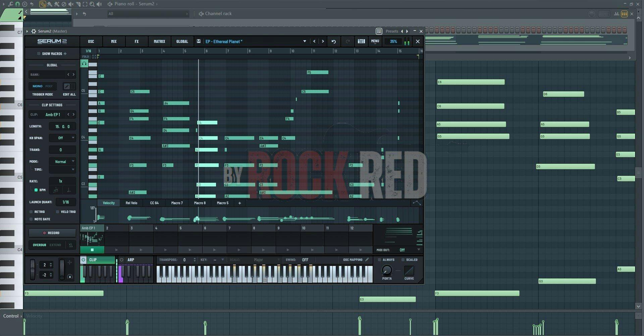
Task: Enable the NOTE GATE checkbox
Action: pyautogui.click(x=31, y=219)
